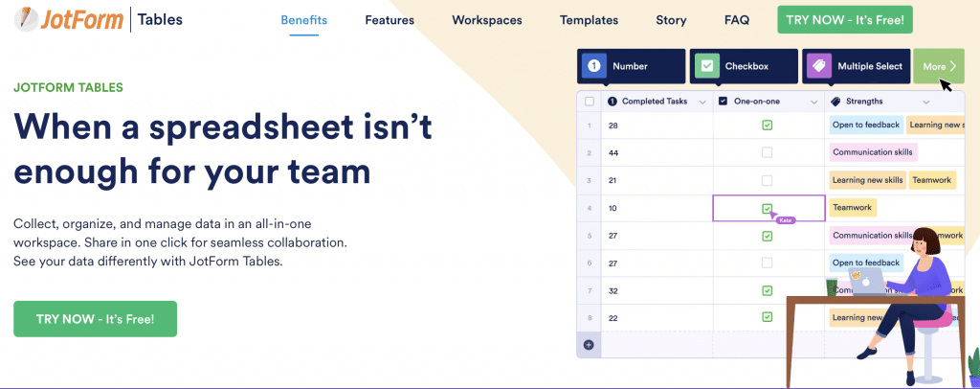The width and height of the screenshot is (980, 389).
Task: Click Completed Tasks value 10
Action: pyautogui.click(x=613, y=208)
